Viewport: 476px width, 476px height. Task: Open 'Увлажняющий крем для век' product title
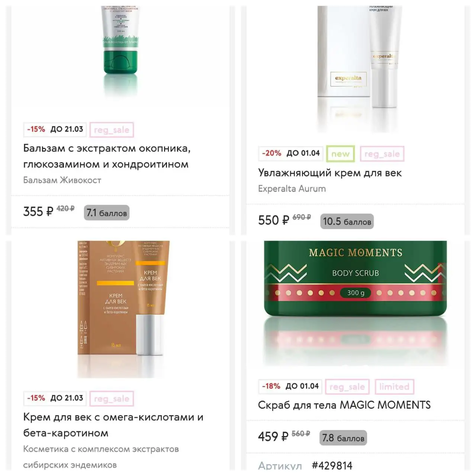(330, 173)
